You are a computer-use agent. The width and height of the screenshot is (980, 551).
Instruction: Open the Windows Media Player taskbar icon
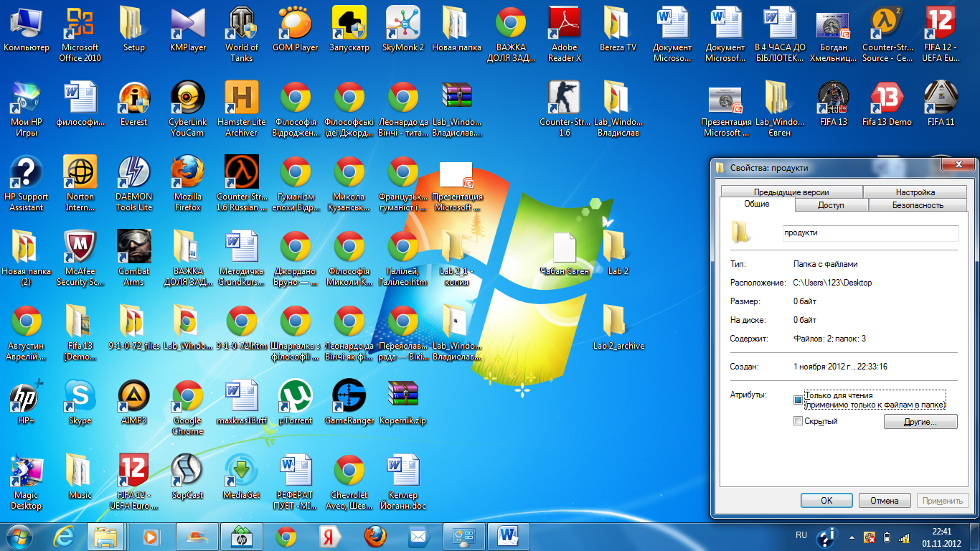[151, 536]
